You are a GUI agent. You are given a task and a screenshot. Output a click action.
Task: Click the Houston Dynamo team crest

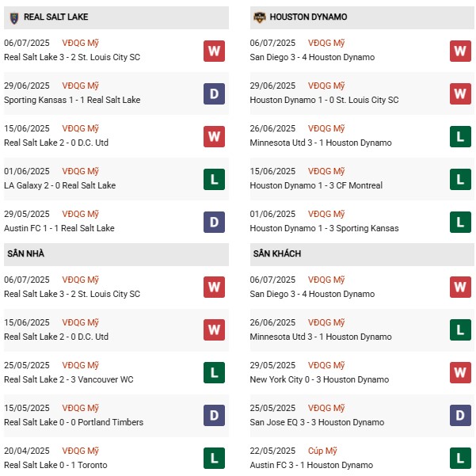pyautogui.click(x=259, y=17)
